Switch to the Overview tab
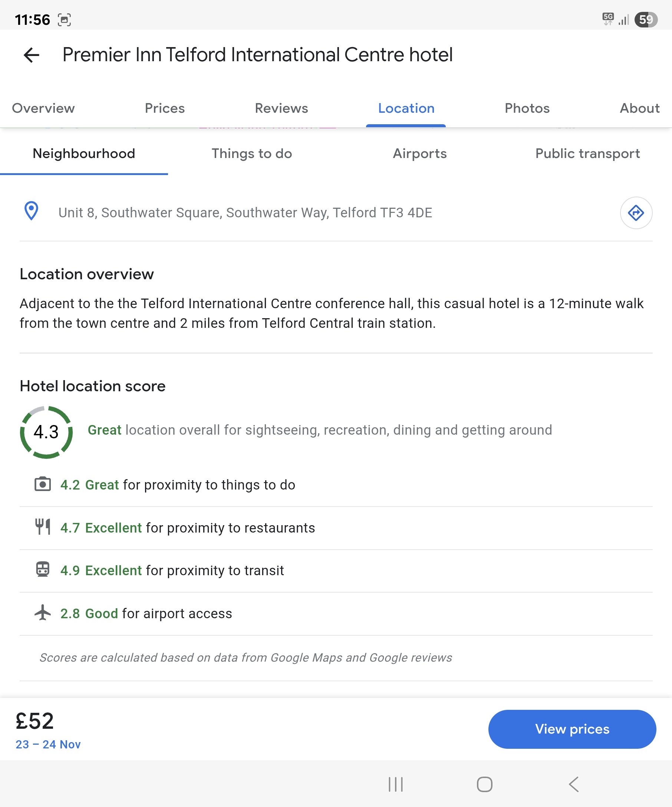 point(43,108)
